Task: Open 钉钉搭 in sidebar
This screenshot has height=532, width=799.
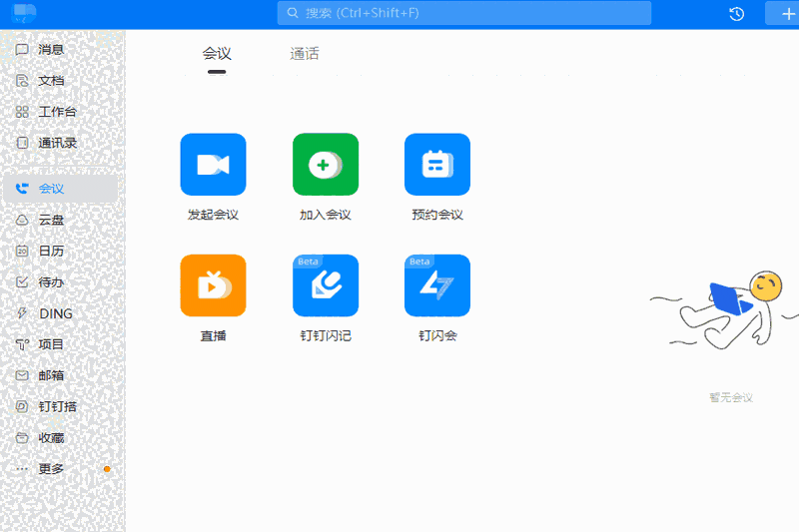Action: click(x=60, y=406)
